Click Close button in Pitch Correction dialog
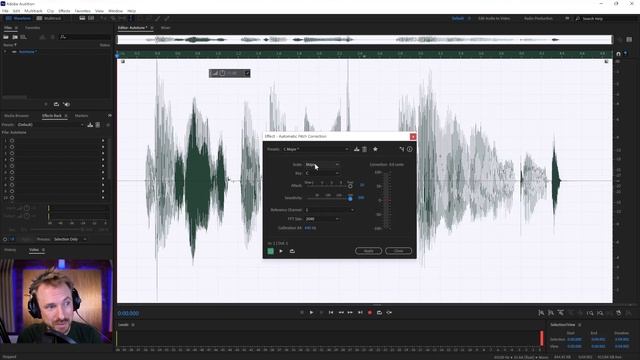Image resolution: width=640 pixels, height=360 pixels. point(398,251)
